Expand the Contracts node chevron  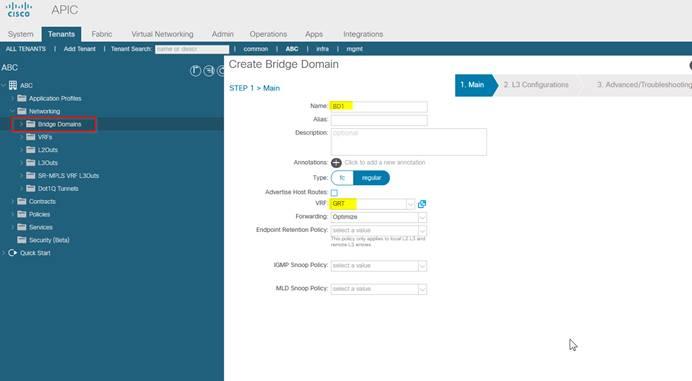click(x=13, y=201)
